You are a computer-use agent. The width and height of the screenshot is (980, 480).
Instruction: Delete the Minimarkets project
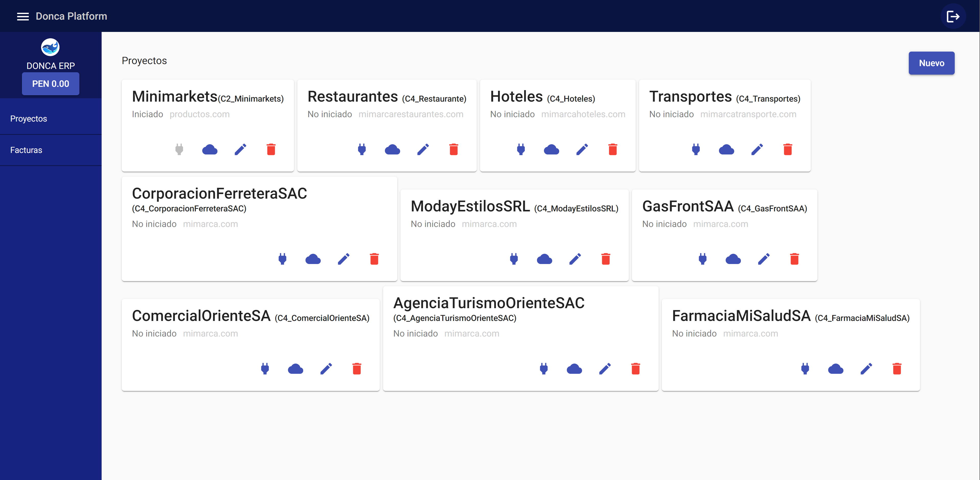(x=271, y=149)
